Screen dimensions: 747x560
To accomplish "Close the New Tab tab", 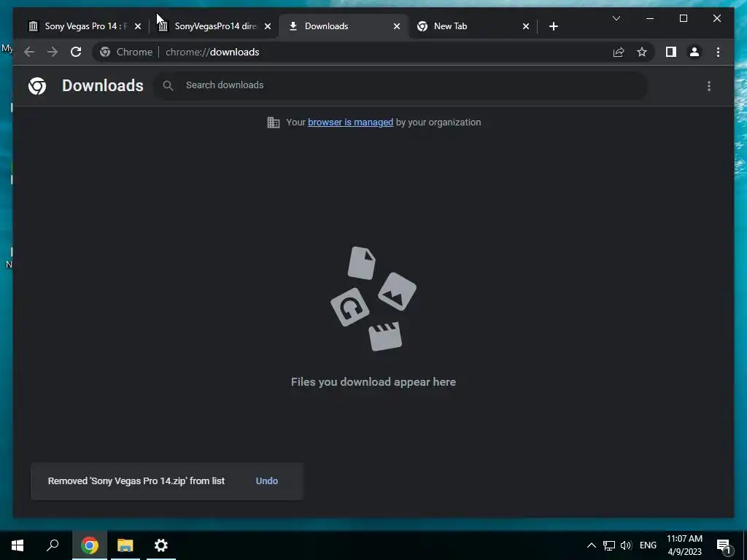I will 525,26.
